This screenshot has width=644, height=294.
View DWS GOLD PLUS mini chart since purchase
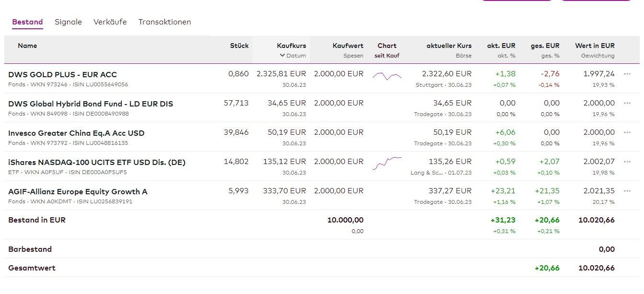[x=386, y=76]
